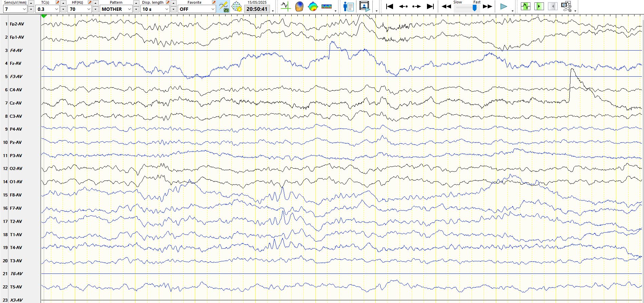The image size is (644, 303).
Task: Toggle the green waveform display button
Action: [x=525, y=6]
